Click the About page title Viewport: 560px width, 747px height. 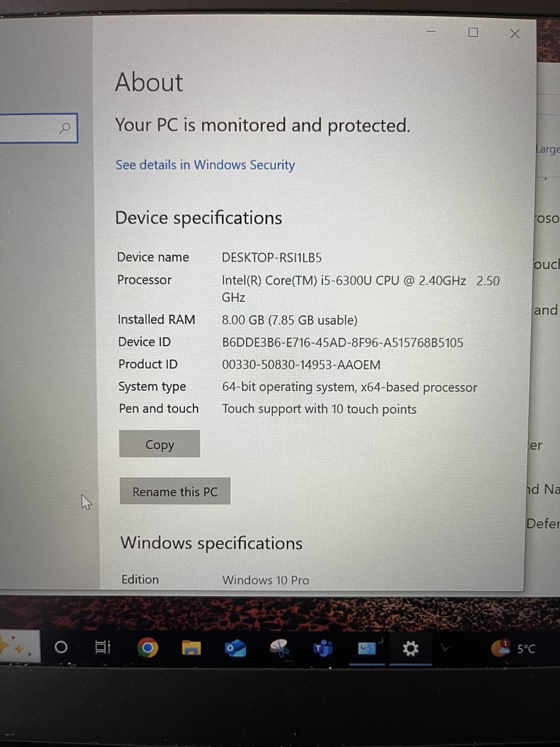tap(149, 82)
